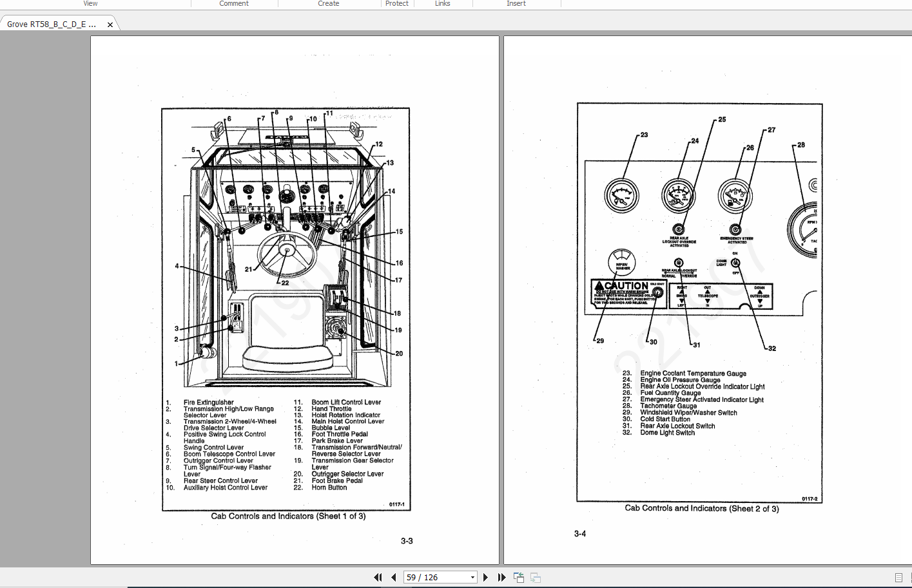Jump to the last page
Image resolution: width=912 pixels, height=588 pixels.
(501, 578)
